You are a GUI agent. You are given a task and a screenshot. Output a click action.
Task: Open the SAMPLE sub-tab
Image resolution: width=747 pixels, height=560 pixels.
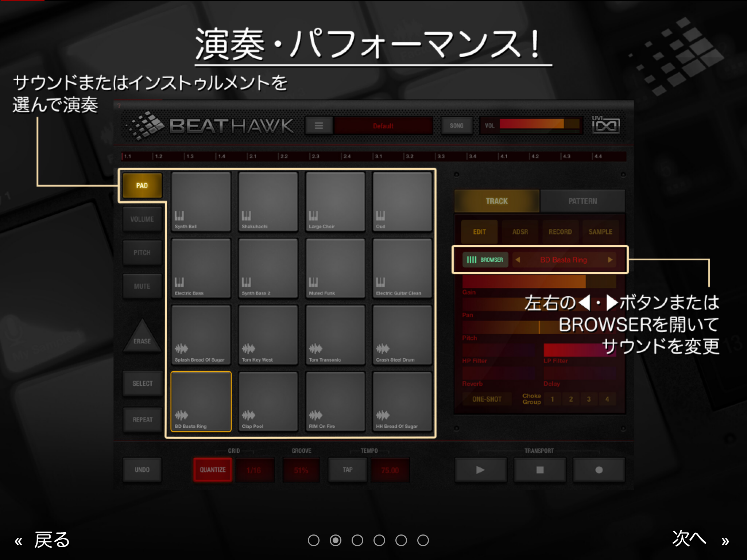point(600,232)
